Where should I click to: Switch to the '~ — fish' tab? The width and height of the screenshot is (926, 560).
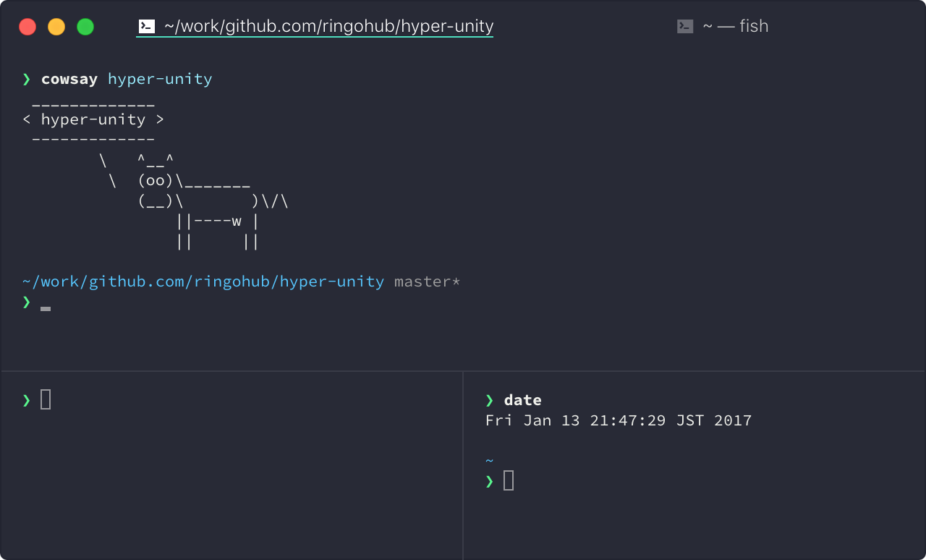[x=722, y=27]
